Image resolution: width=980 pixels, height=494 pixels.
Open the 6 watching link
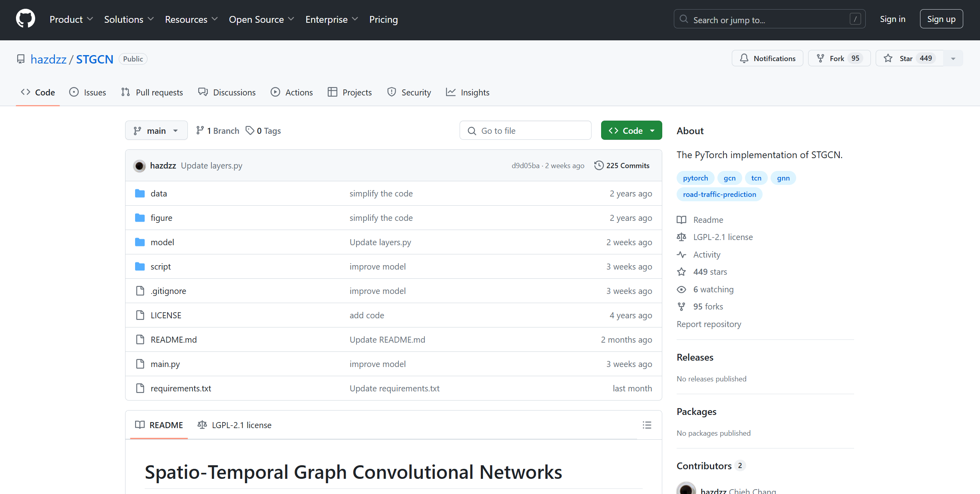click(x=713, y=289)
